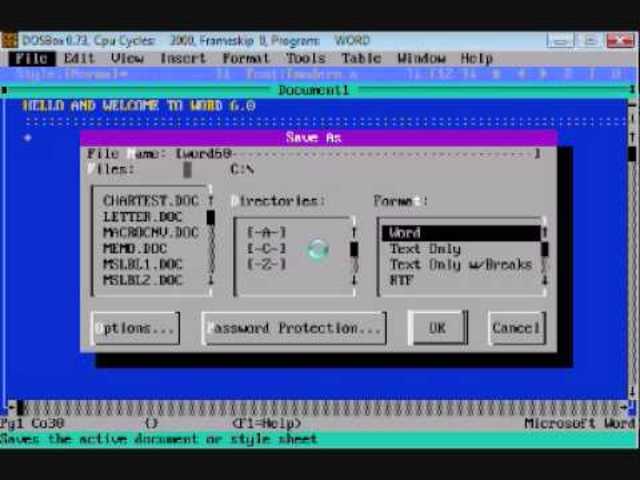Click the Document1 title bar
This screenshot has height=480, width=640.
(313, 90)
